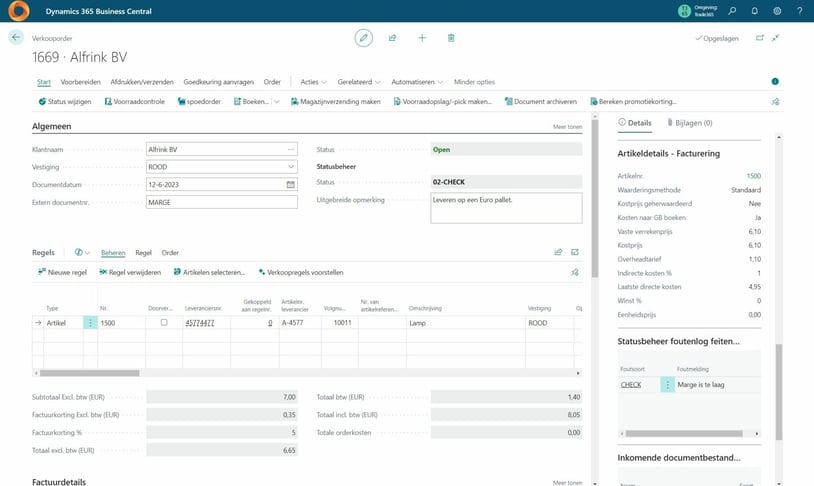The width and height of the screenshot is (814, 486).
Task: Open the help question mark
Action: (x=799, y=11)
